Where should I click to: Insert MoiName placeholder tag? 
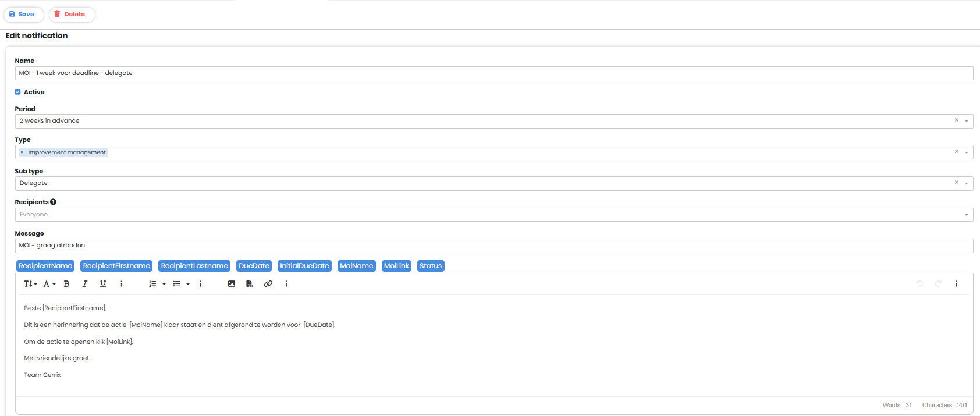pyautogui.click(x=357, y=266)
